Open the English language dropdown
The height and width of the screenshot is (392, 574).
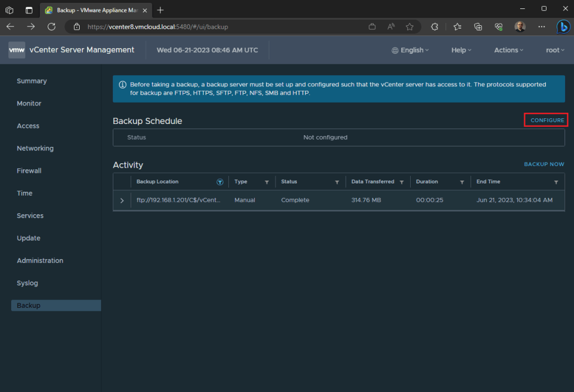pyautogui.click(x=411, y=50)
